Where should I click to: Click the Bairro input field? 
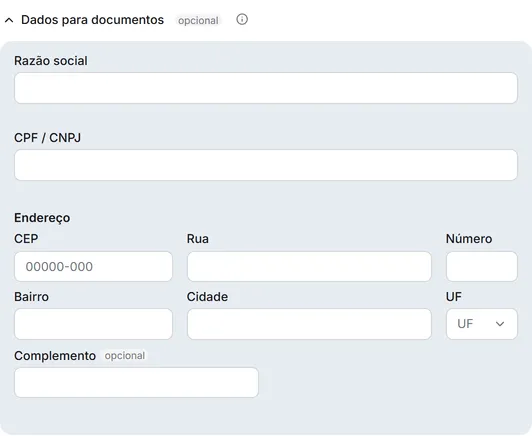[x=93, y=324]
